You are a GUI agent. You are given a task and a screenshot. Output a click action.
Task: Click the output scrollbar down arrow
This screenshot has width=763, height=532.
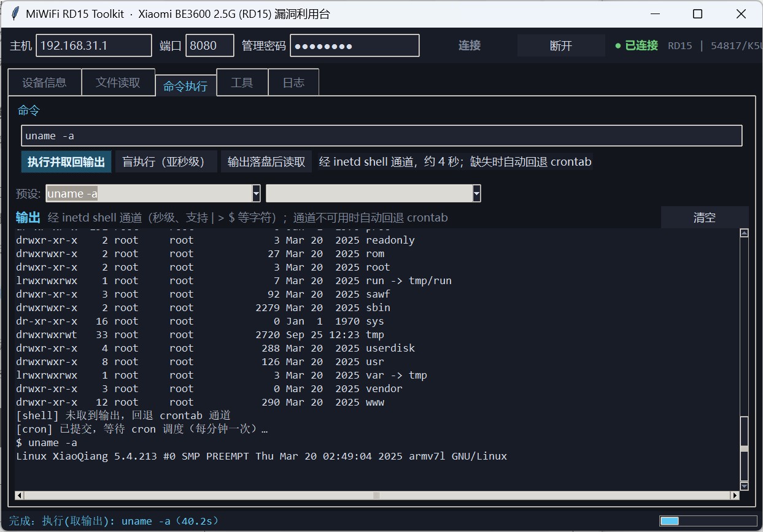[x=745, y=486]
